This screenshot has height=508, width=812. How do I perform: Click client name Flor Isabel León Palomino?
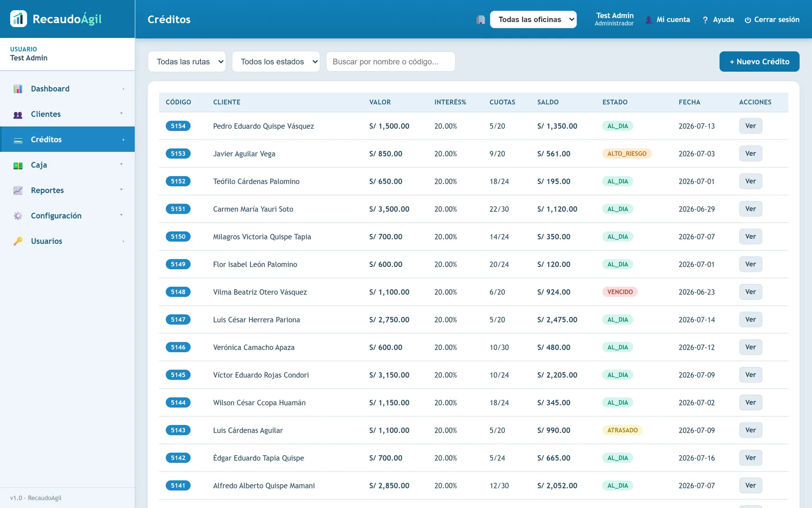point(255,264)
